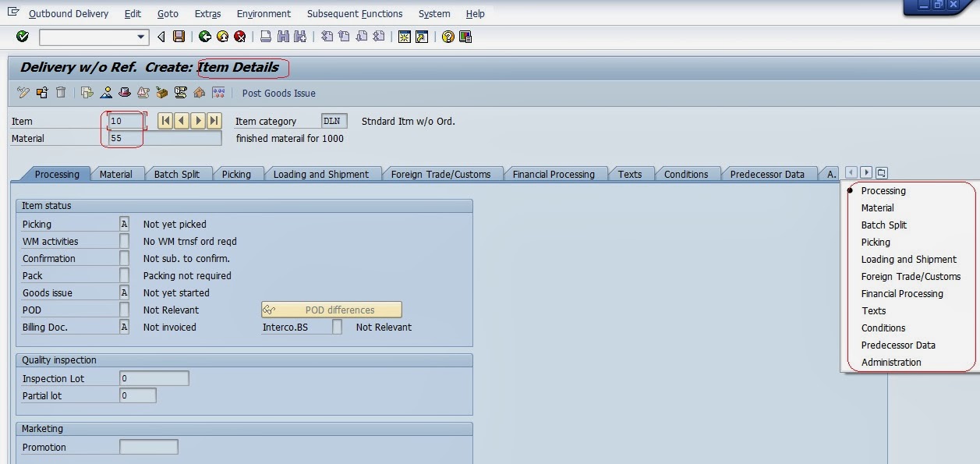Select Texts in the tab list popup
This screenshot has height=464, width=980.
tap(873, 310)
